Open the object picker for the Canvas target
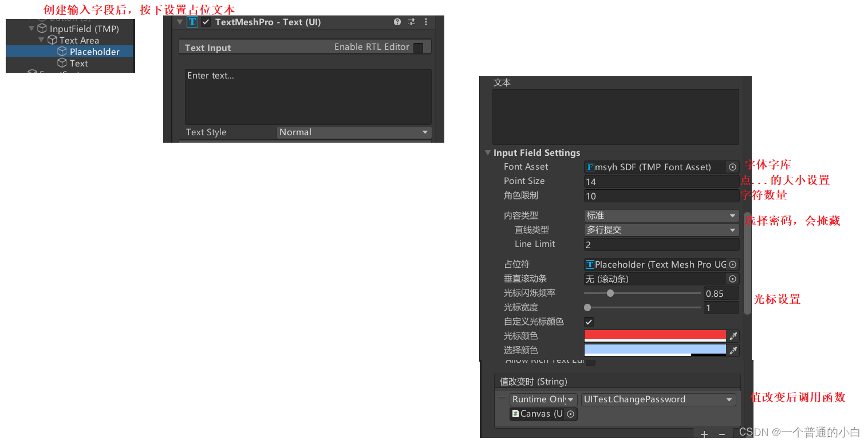Image resolution: width=868 pixels, height=443 pixels. [570, 414]
